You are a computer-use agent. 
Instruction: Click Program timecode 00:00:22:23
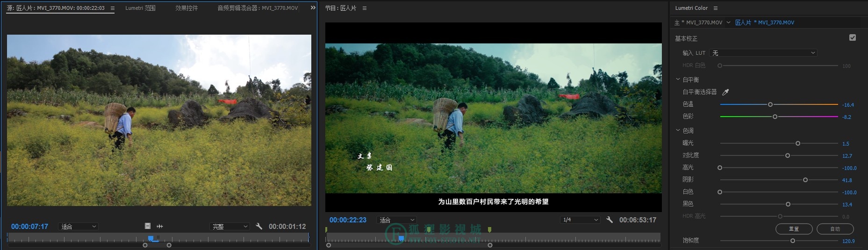(348, 220)
